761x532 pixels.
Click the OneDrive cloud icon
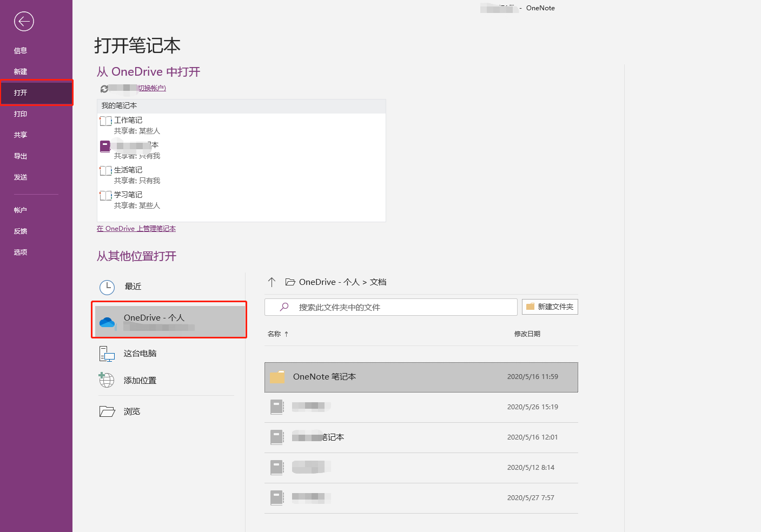pos(108,323)
